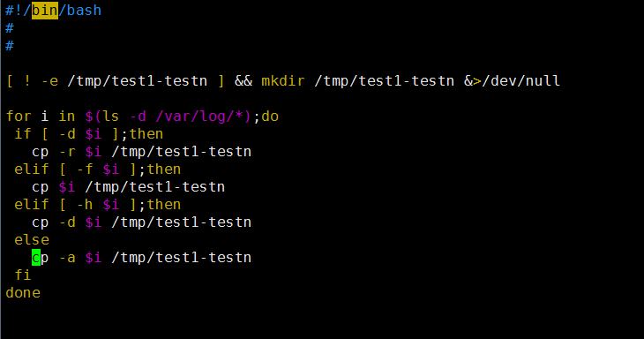Click the 'fi' closing keyword
Image resolution: width=644 pixels, height=339 pixels.
pyautogui.click(x=23, y=275)
